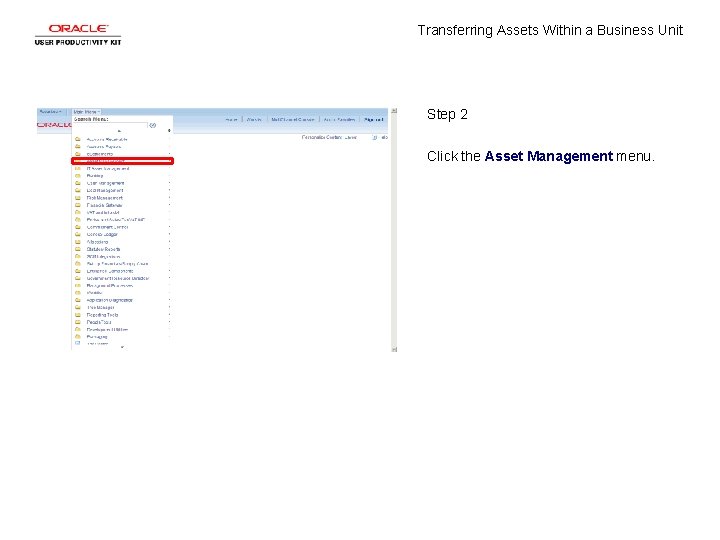Image resolution: width=720 pixels, height=540 pixels.
Task: Click the PeopleTools folder icon
Action: (78, 322)
